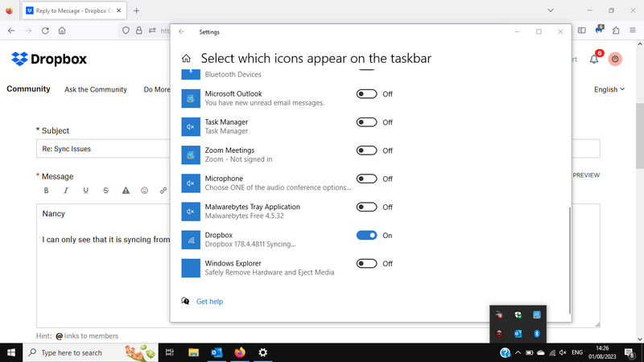Select the Reply to Message browser tab

pos(71,10)
